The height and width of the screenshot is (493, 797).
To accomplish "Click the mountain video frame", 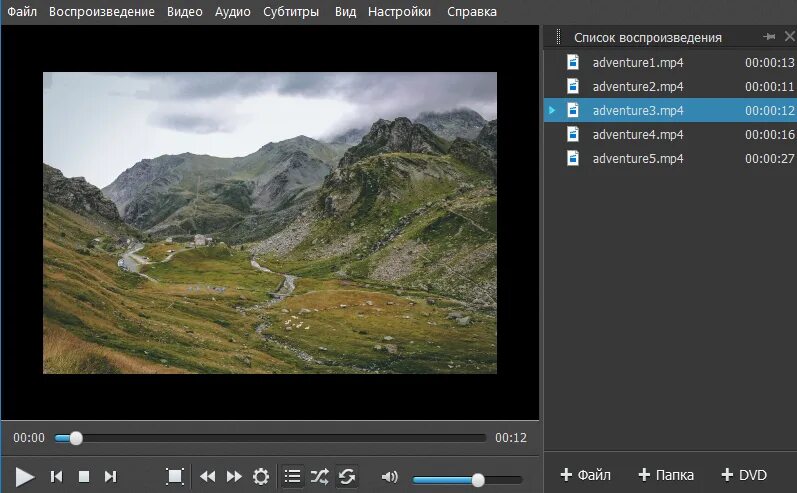I will click(x=270, y=223).
